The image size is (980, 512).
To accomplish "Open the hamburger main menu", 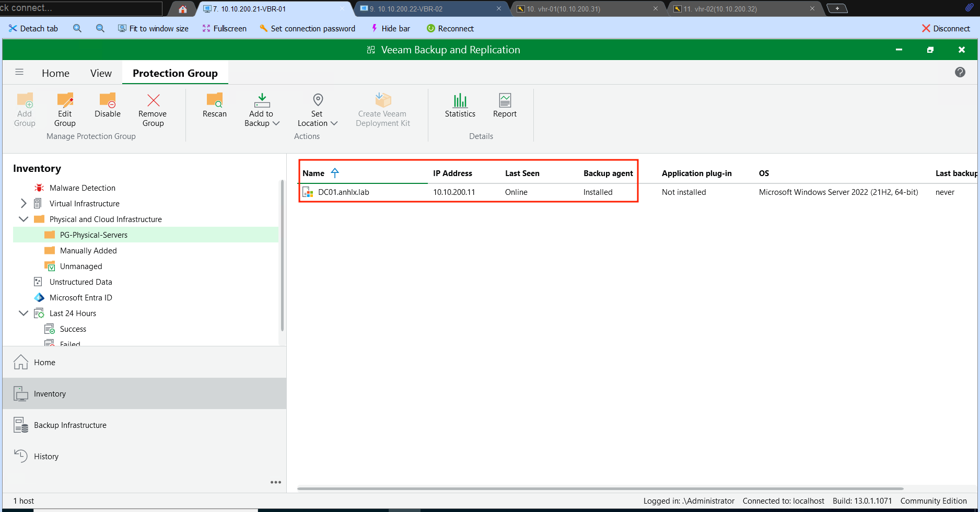I will coord(19,72).
